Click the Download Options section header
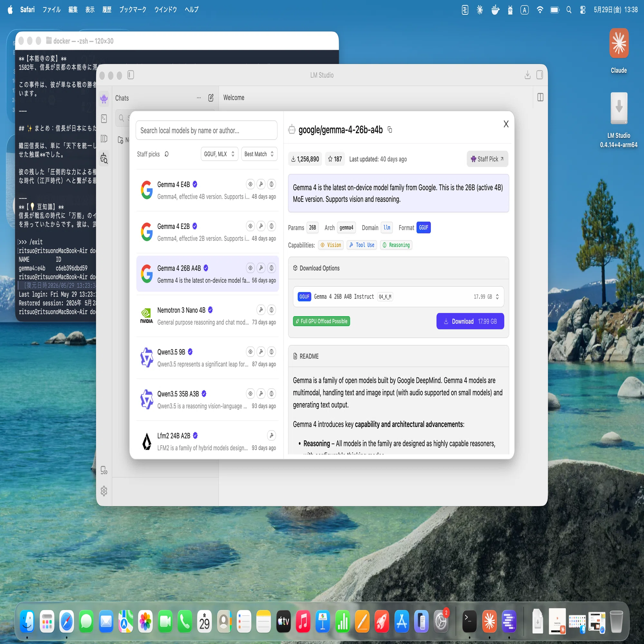 point(398,268)
